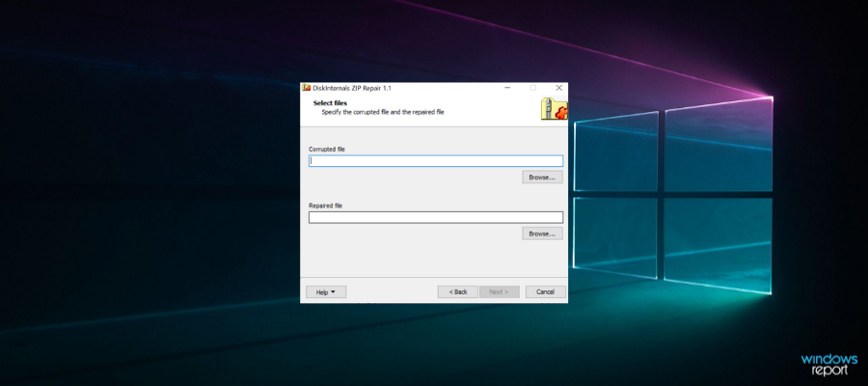The height and width of the screenshot is (386, 868).
Task: Go back with the < Back button
Action: point(458,291)
